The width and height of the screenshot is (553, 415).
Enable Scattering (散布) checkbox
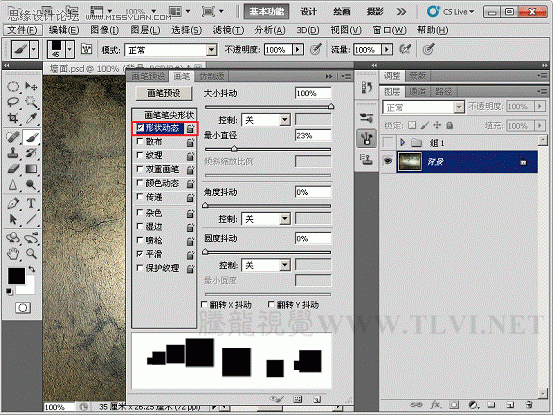[x=140, y=141]
